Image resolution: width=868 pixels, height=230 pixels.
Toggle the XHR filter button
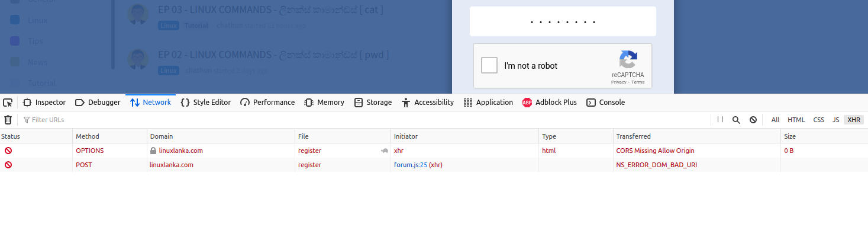(853, 120)
